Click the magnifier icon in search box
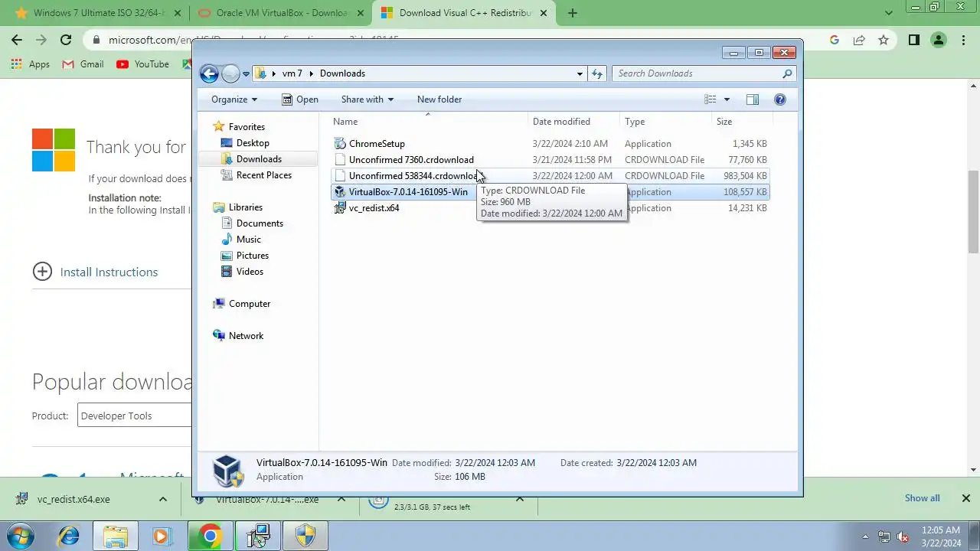The height and width of the screenshot is (551, 980). tap(787, 73)
